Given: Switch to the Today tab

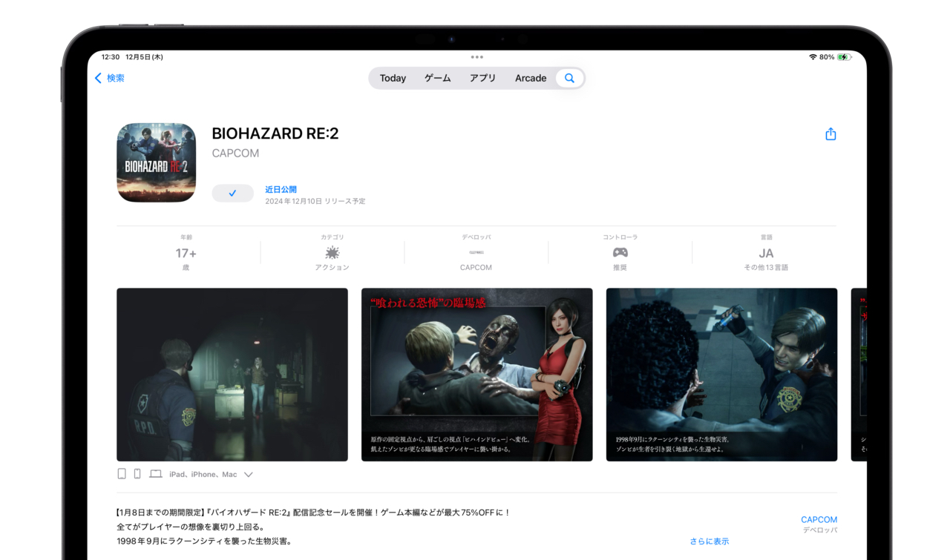Looking at the screenshot, I should [x=393, y=78].
